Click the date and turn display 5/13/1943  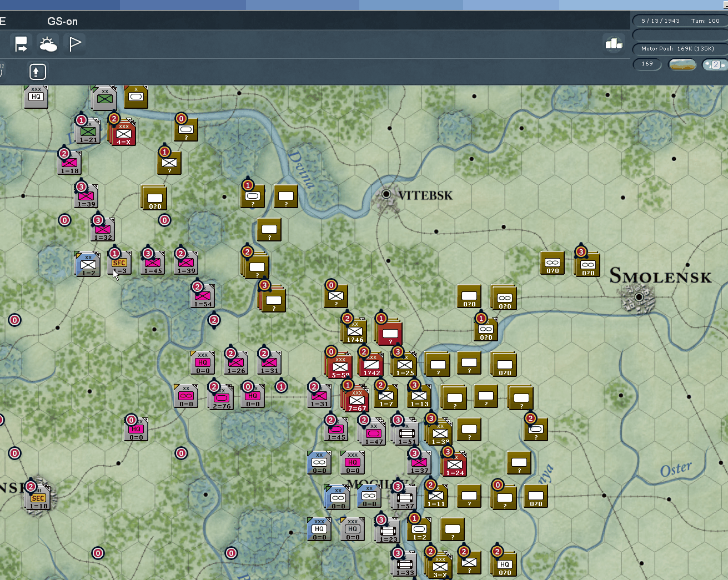coord(680,21)
